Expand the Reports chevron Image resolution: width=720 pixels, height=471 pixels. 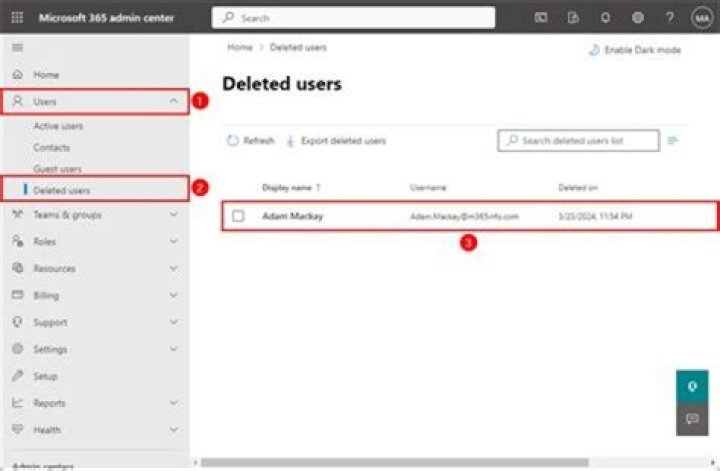click(174, 403)
